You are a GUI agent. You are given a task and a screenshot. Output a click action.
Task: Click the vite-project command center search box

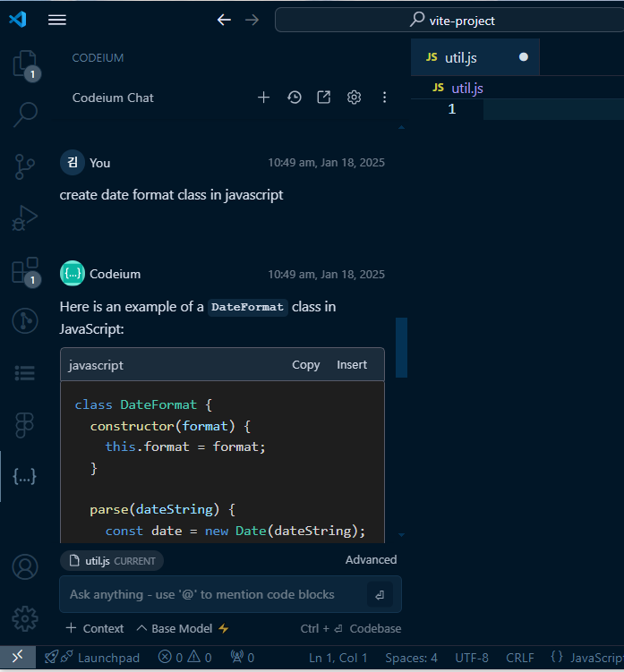tap(449, 20)
